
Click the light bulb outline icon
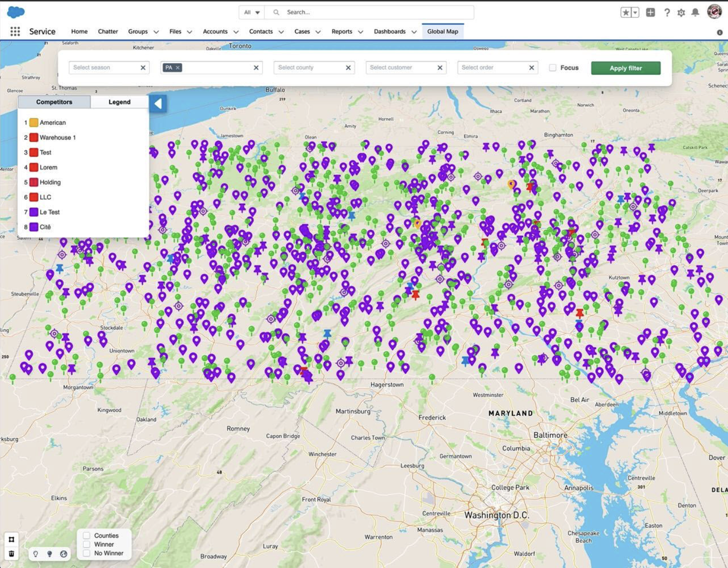pyautogui.click(x=36, y=554)
